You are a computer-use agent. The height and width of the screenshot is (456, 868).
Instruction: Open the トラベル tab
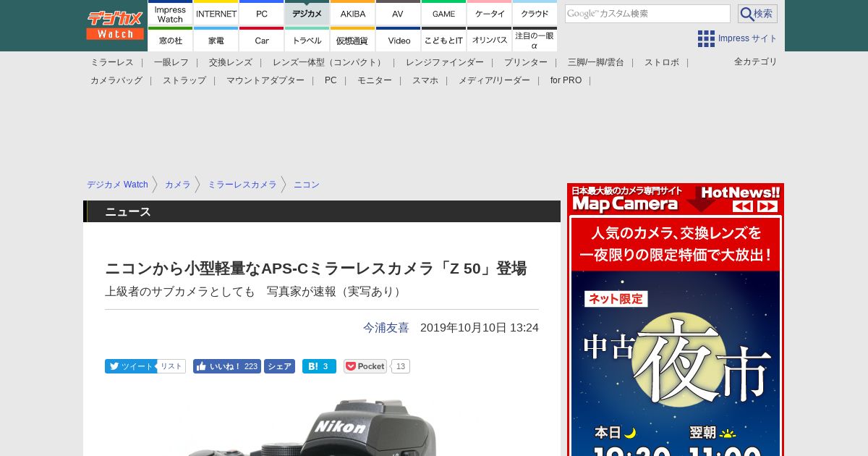click(x=307, y=40)
